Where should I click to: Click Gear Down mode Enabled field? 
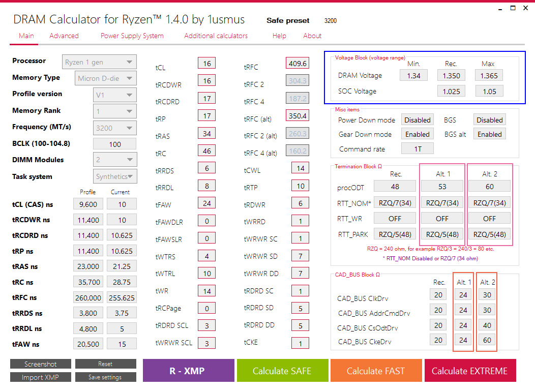click(418, 134)
